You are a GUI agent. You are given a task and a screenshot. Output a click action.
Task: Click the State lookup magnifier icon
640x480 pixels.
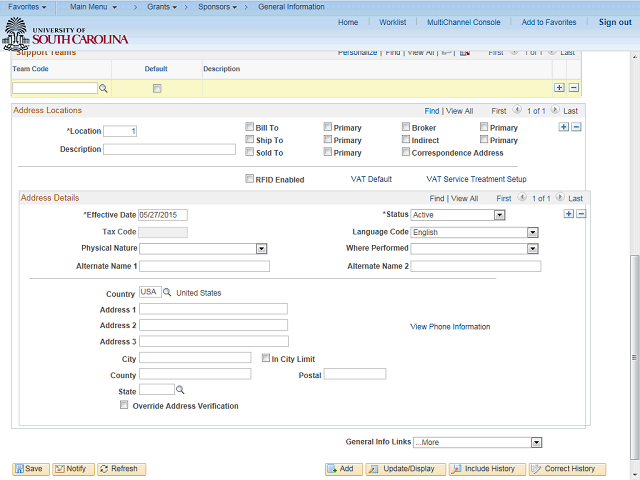click(180, 390)
